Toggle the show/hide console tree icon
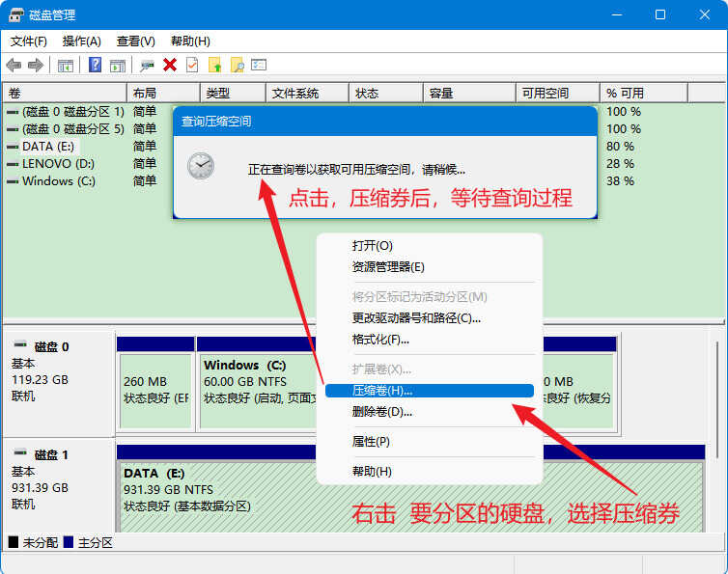 66,66
